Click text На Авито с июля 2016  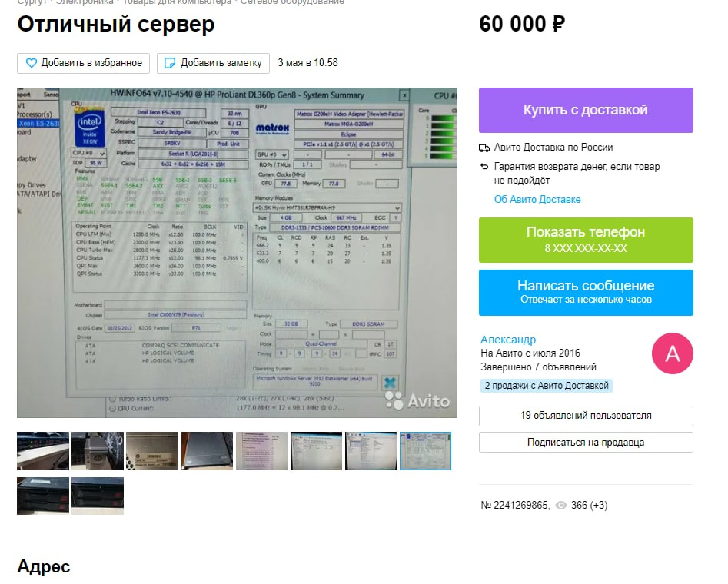[530, 353]
